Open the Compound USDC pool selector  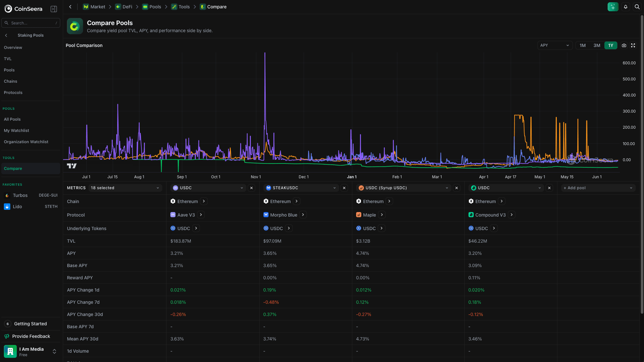(506, 188)
